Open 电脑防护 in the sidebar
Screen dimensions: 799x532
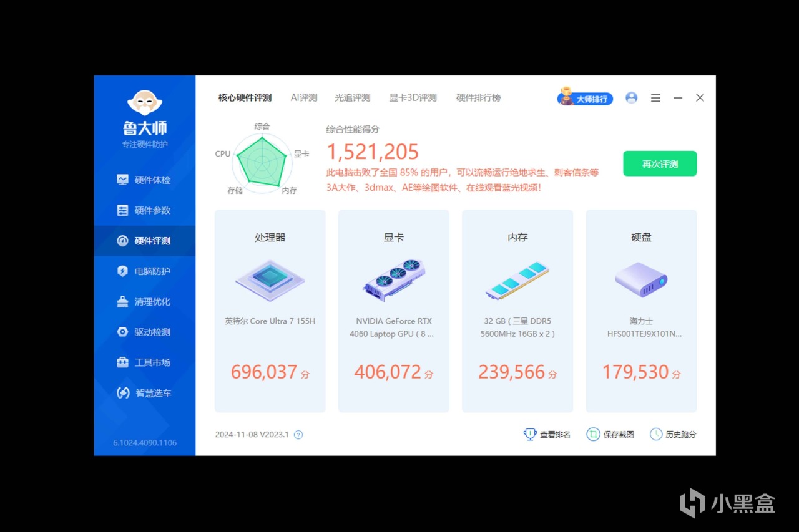144,271
